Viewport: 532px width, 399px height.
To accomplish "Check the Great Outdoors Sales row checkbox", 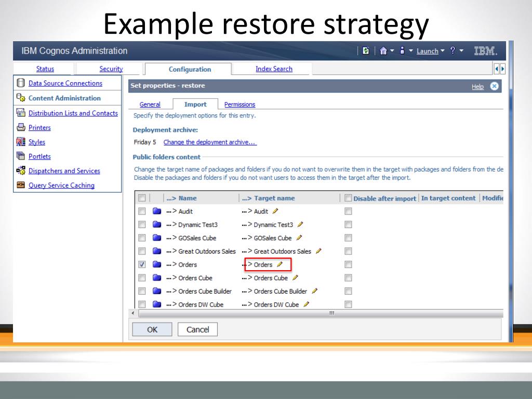I will (142, 251).
